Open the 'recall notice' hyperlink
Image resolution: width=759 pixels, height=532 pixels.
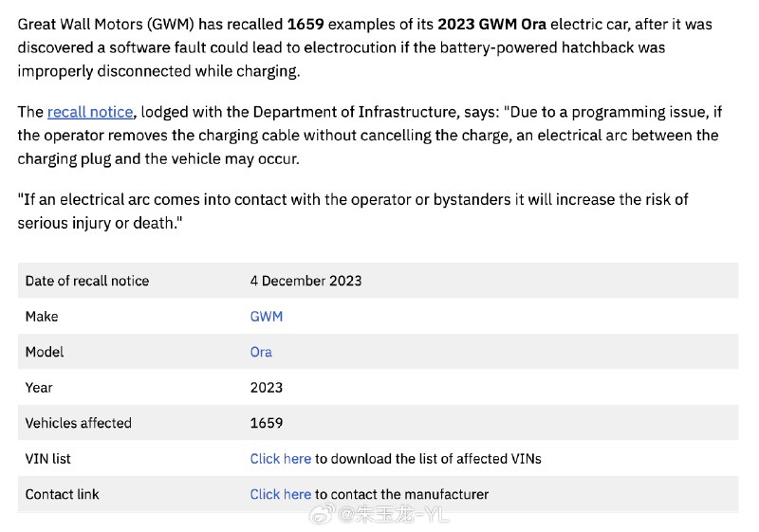90,112
